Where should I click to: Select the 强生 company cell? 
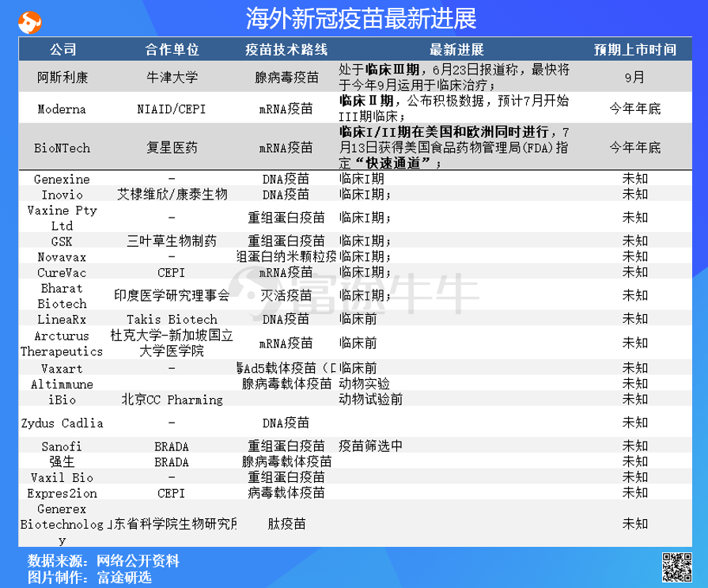(62, 462)
